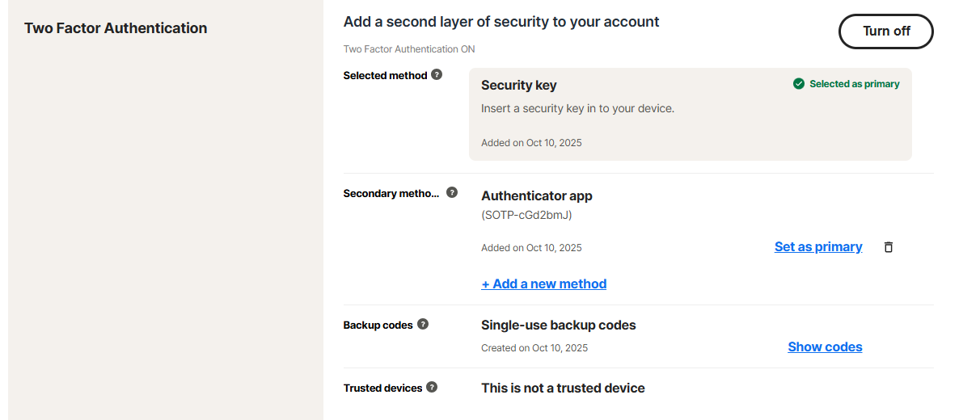980x420 pixels.
Task: Click the "Single-use backup codes" title
Action: pos(558,325)
